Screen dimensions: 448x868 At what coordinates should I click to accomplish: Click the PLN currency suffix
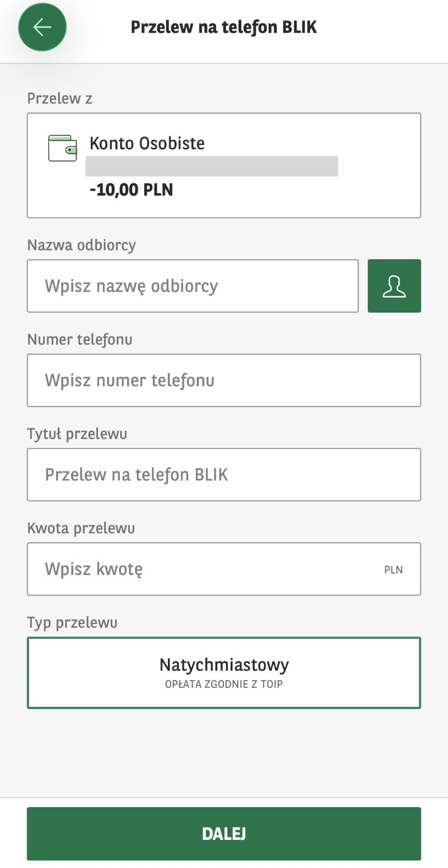[x=393, y=570]
